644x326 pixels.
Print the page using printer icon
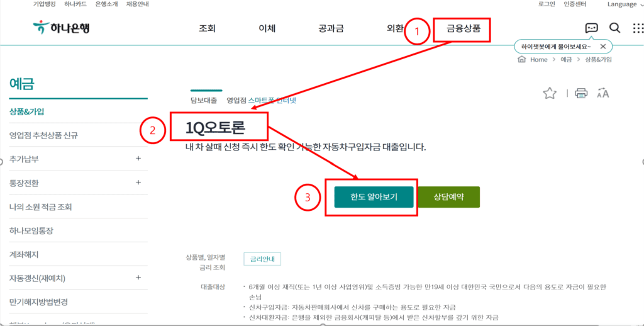[581, 93]
